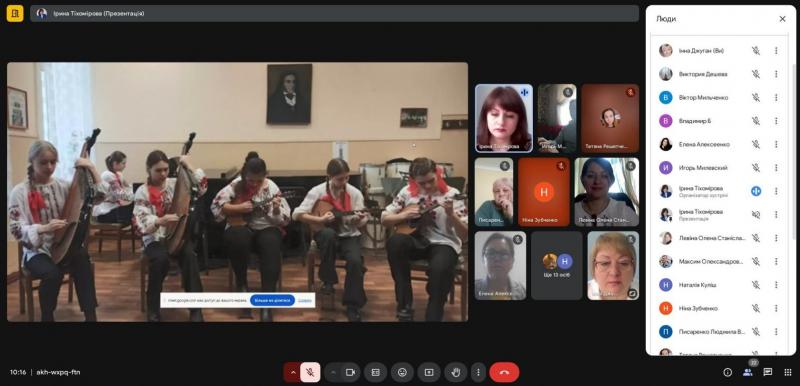Open audio settings arrow beside microphone
The image size is (800, 386).
click(x=293, y=372)
